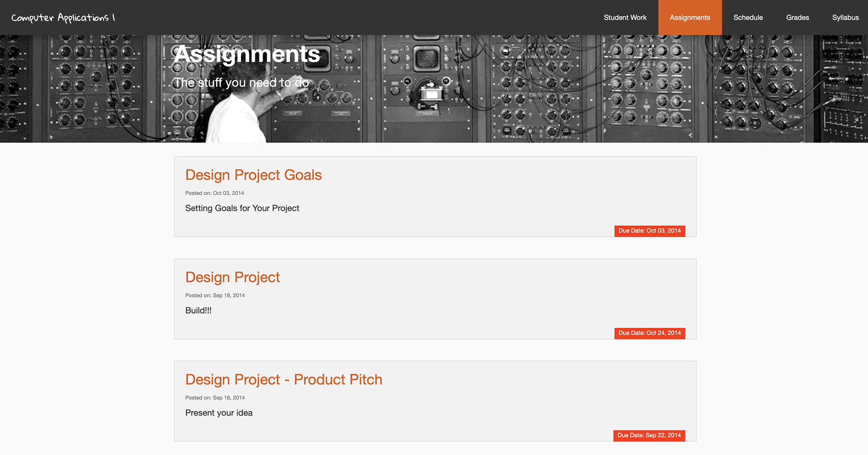Click the 'Posted on: Oct 03, 2014' text
The image size is (868, 455).
click(x=214, y=193)
